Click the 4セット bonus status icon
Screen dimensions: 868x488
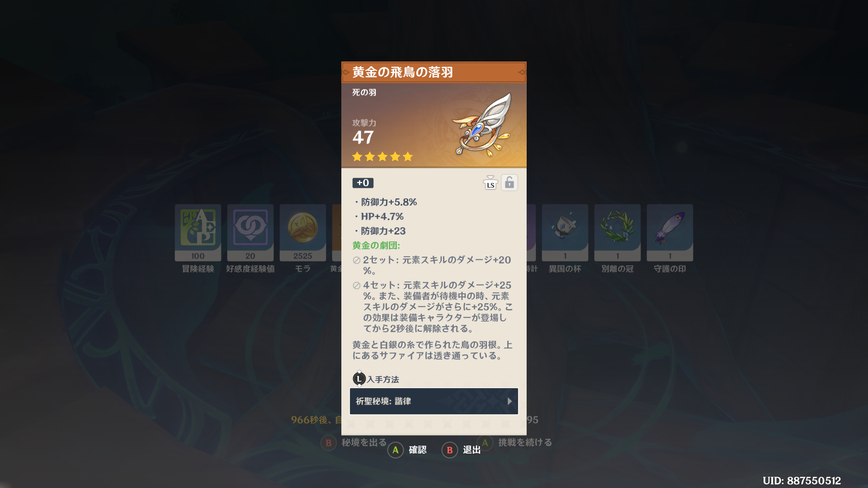pos(356,286)
